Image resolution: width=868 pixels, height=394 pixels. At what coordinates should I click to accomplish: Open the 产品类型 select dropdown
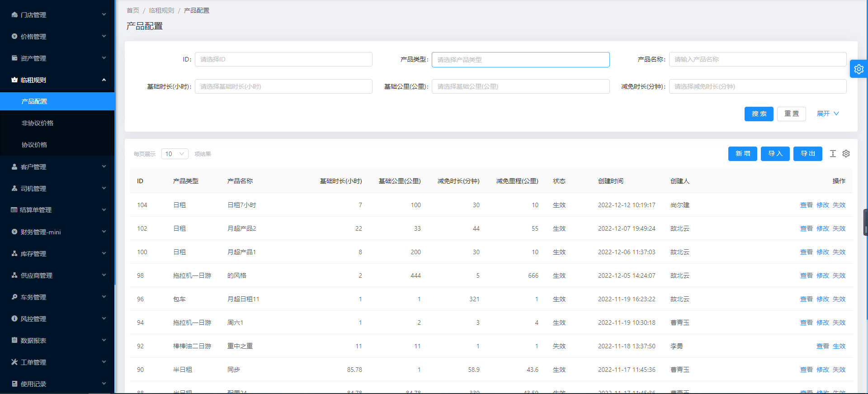[520, 60]
